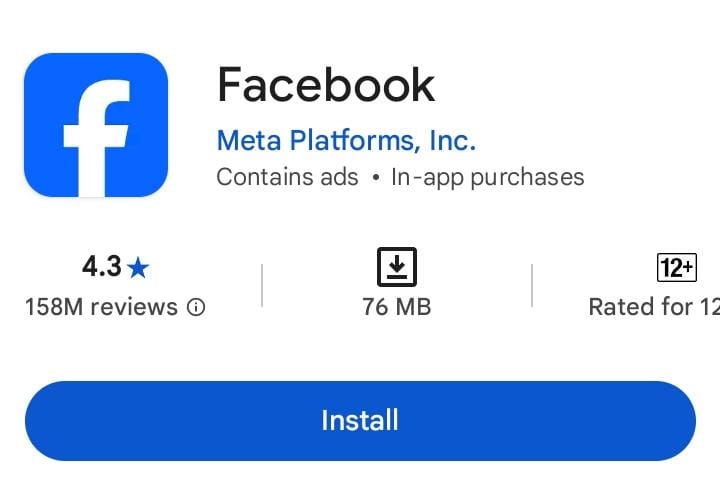Click the 12+ content rating badge
The height and width of the screenshot is (494, 720).
(x=677, y=267)
